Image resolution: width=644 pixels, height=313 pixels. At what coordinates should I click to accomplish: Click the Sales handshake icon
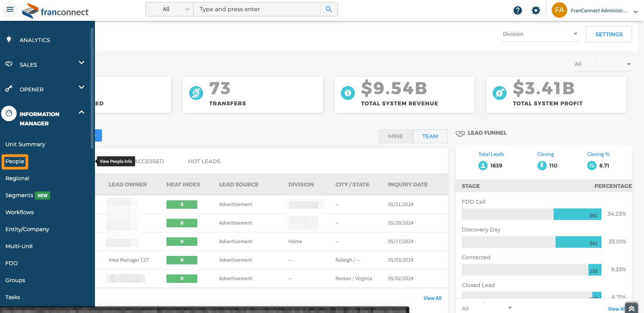coord(9,64)
